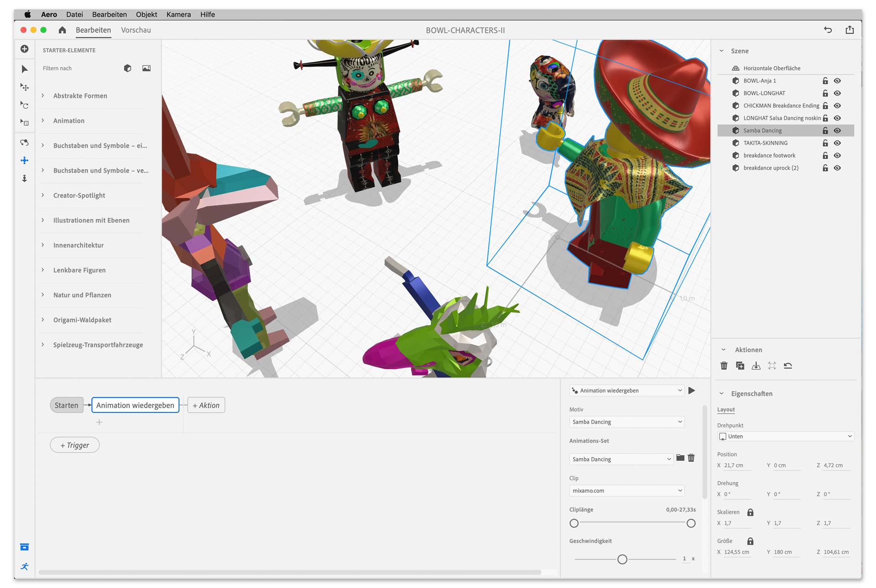This screenshot has height=588, width=876.
Task: Open the Datei menu
Action: [x=74, y=14]
